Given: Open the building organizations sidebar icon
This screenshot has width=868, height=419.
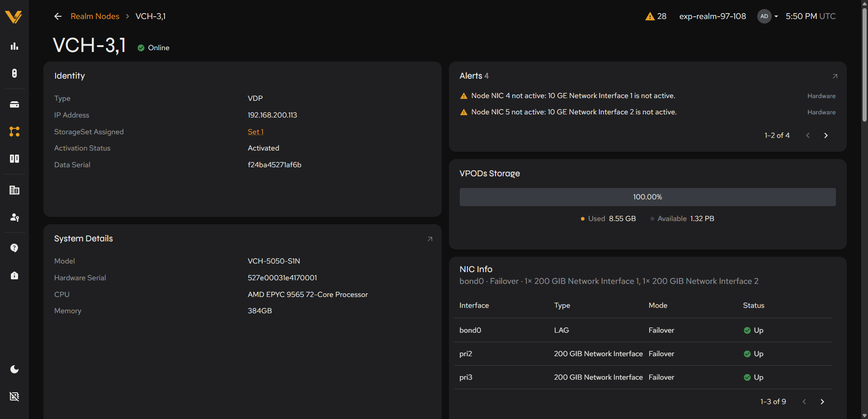Looking at the screenshot, I should (14, 190).
